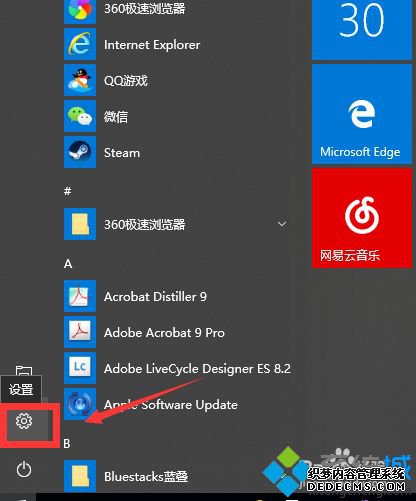Select the QQ游戏 text label
The width and height of the screenshot is (416, 501).
point(126,80)
